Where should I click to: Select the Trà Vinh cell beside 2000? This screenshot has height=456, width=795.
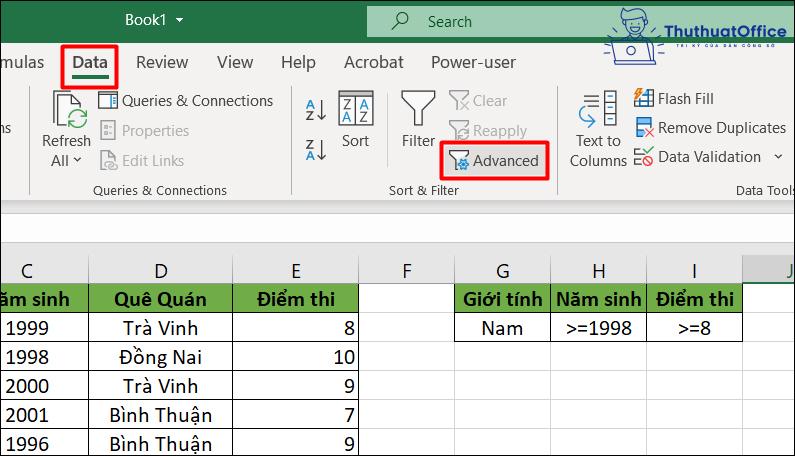click(x=161, y=385)
